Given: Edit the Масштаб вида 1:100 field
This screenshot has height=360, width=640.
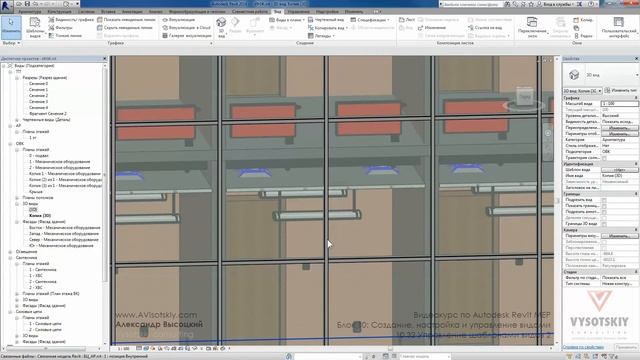Looking at the screenshot, I should click(x=619, y=104).
